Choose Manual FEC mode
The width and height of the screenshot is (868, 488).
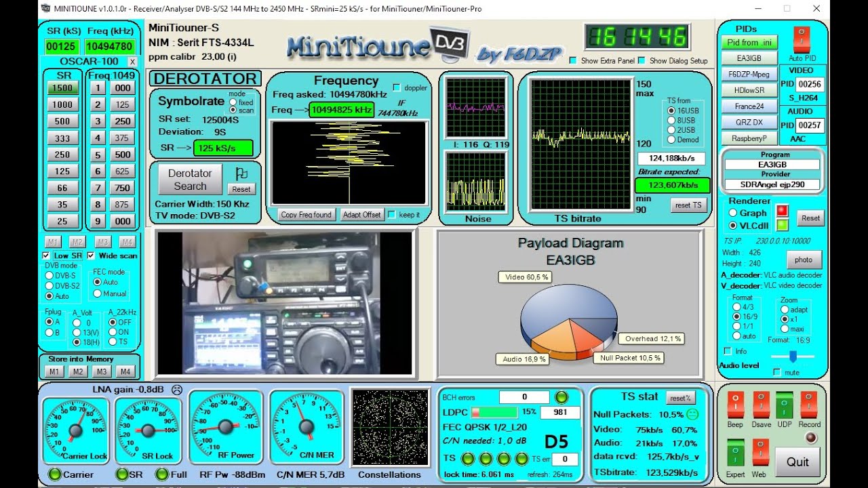tap(97, 293)
